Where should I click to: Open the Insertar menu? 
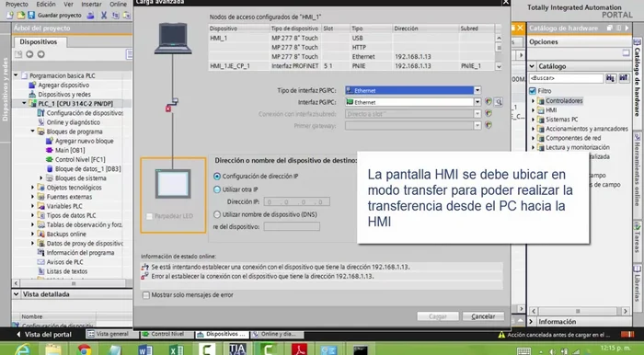91,4
